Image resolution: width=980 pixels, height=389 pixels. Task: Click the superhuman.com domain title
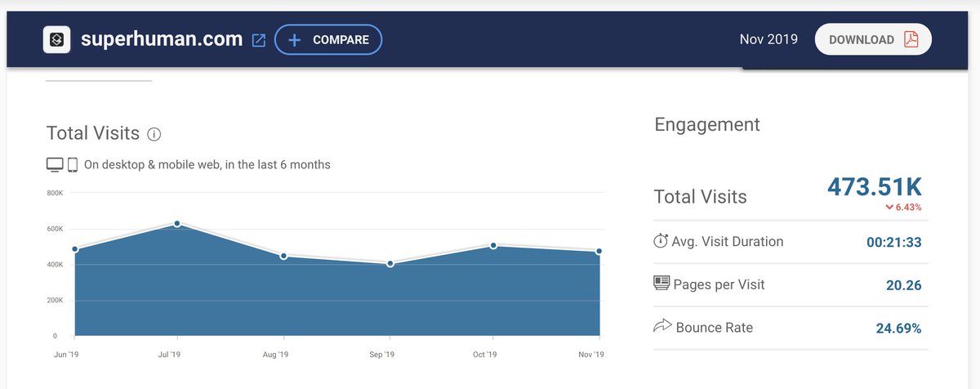coord(162,39)
